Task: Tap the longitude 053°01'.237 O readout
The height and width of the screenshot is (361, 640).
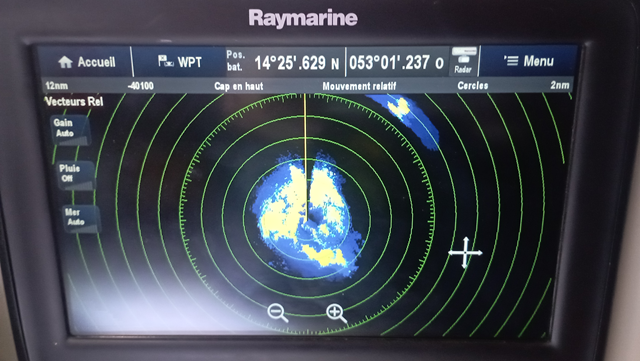Action: coord(396,62)
